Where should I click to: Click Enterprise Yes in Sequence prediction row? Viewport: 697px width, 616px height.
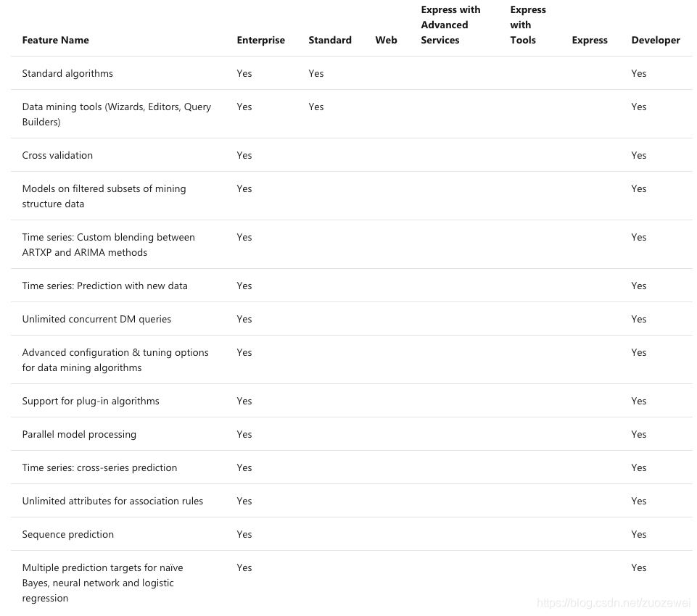[244, 534]
